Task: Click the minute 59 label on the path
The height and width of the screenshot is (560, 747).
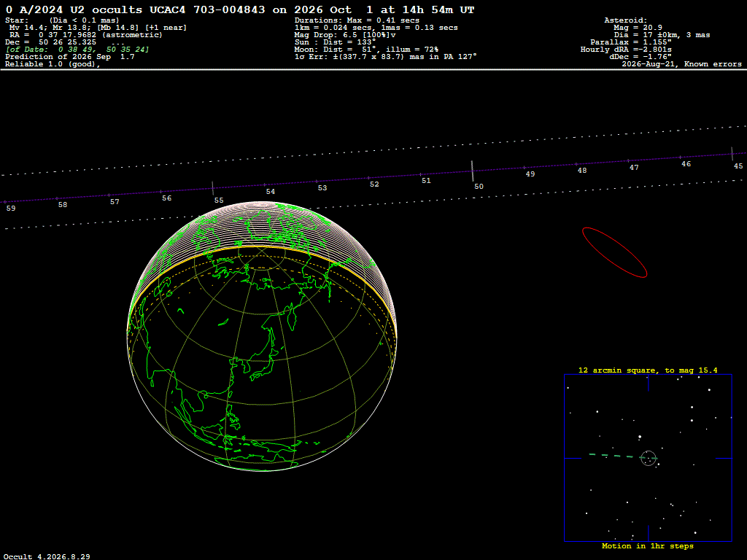Action: [x=10, y=208]
